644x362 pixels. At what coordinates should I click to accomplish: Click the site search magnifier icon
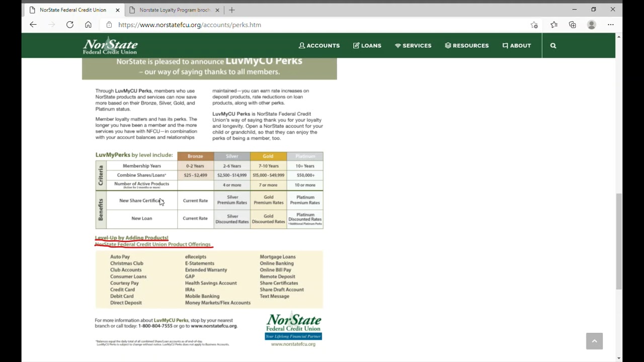553,45
